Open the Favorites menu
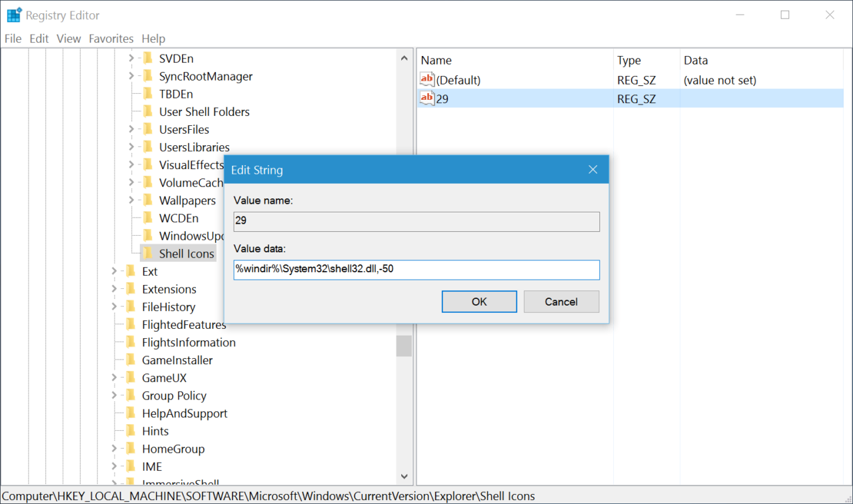The height and width of the screenshot is (504, 853). click(111, 39)
